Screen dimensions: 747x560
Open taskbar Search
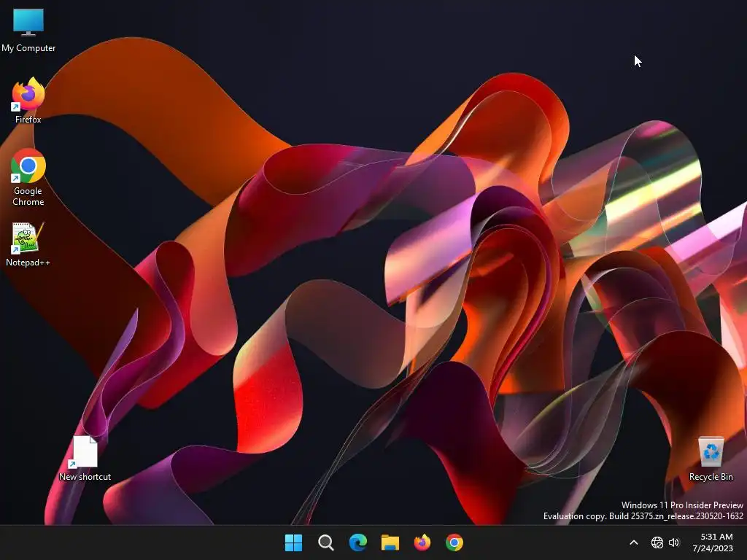[x=326, y=542]
